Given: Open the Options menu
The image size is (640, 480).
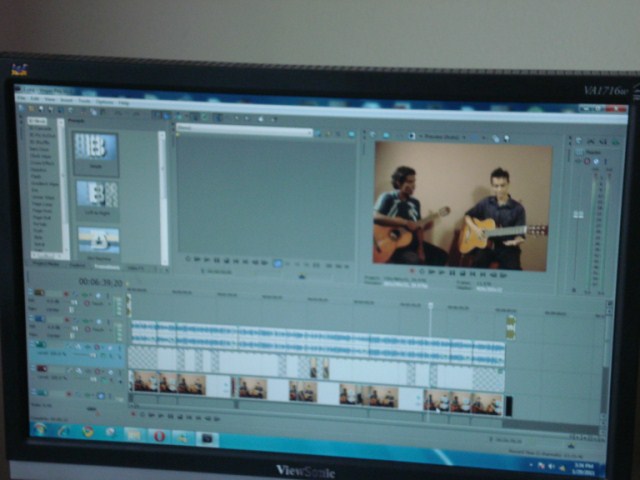Looking at the screenshot, I should click(x=104, y=101).
